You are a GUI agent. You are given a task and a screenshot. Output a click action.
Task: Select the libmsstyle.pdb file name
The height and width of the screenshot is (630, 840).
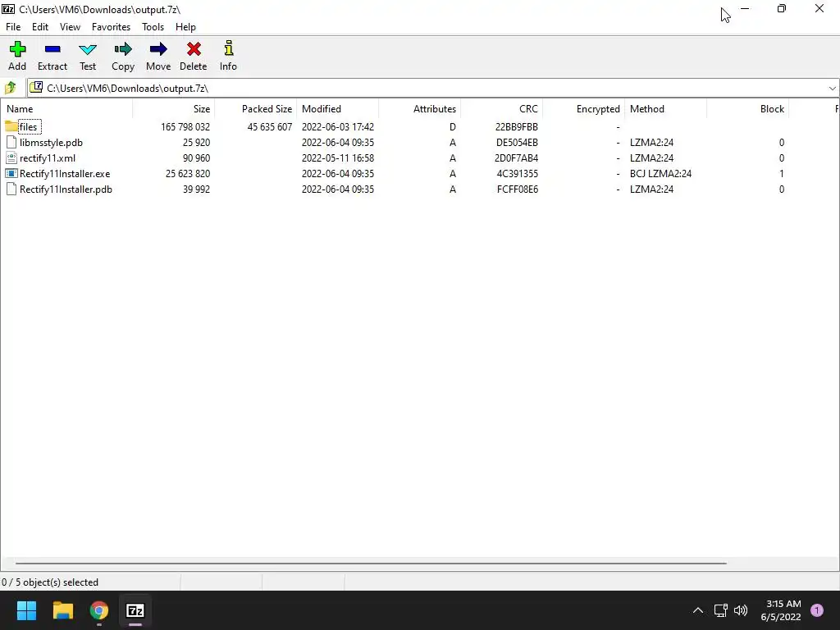click(52, 143)
